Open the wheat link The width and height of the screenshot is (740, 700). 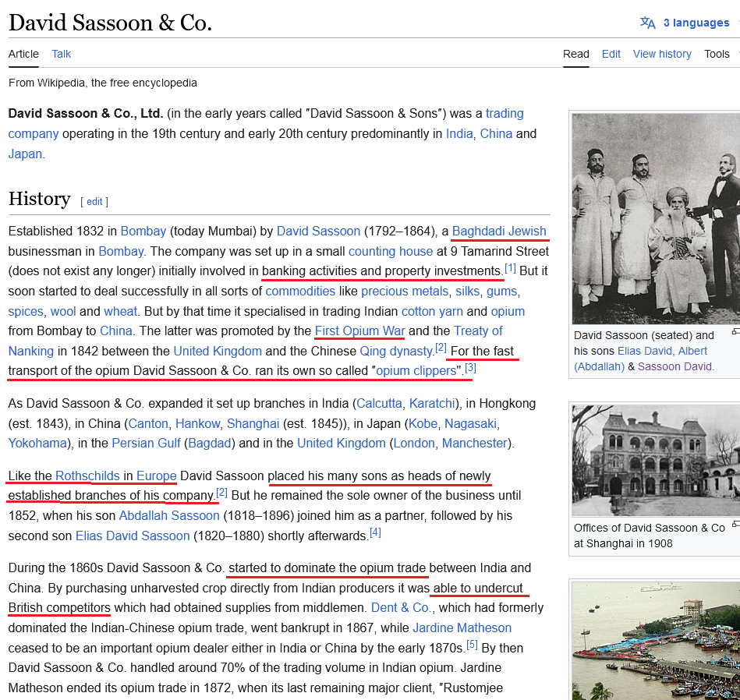click(120, 311)
